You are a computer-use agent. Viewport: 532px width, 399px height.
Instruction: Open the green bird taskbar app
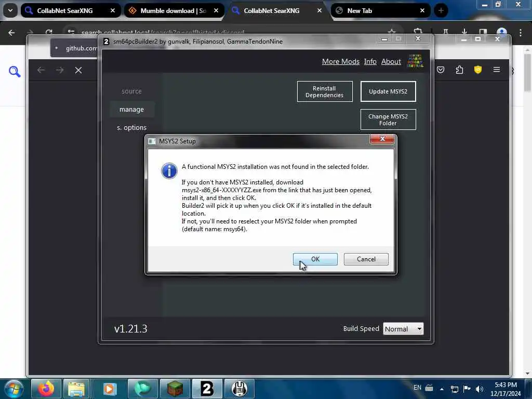point(142,389)
